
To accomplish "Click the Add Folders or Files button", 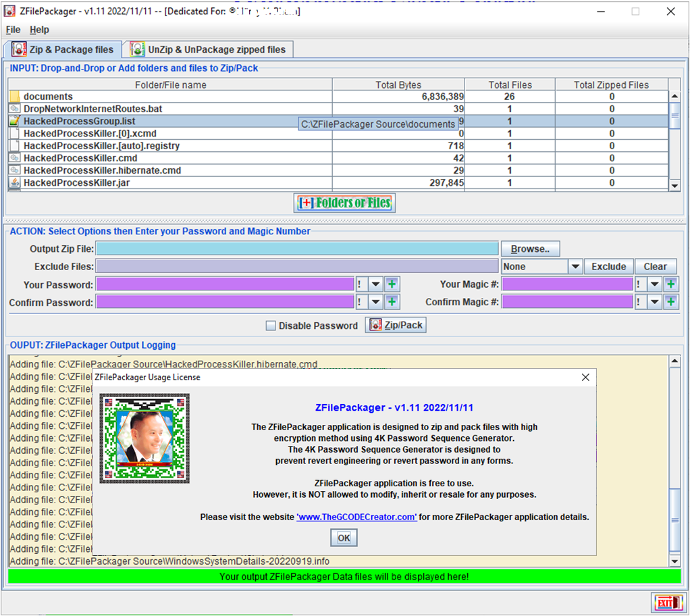I will (345, 203).
